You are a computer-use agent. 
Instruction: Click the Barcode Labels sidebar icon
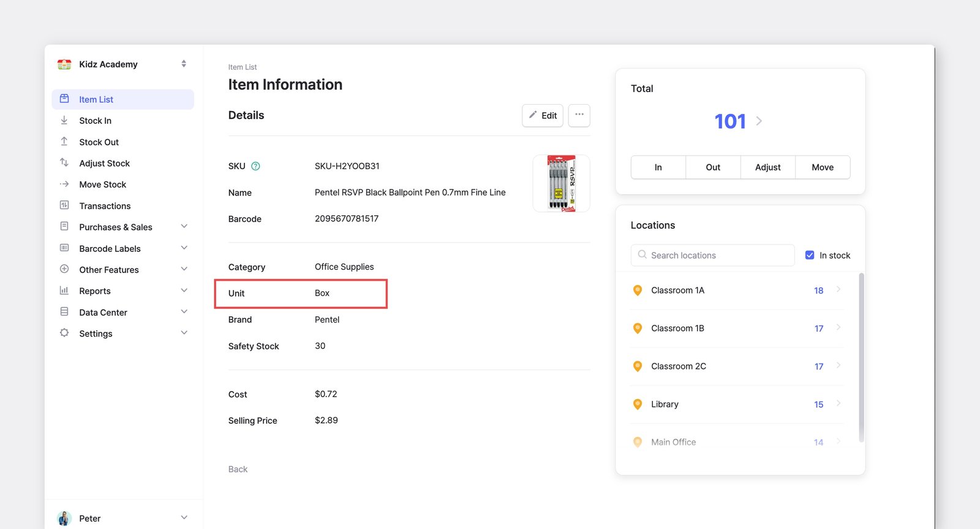coord(64,248)
